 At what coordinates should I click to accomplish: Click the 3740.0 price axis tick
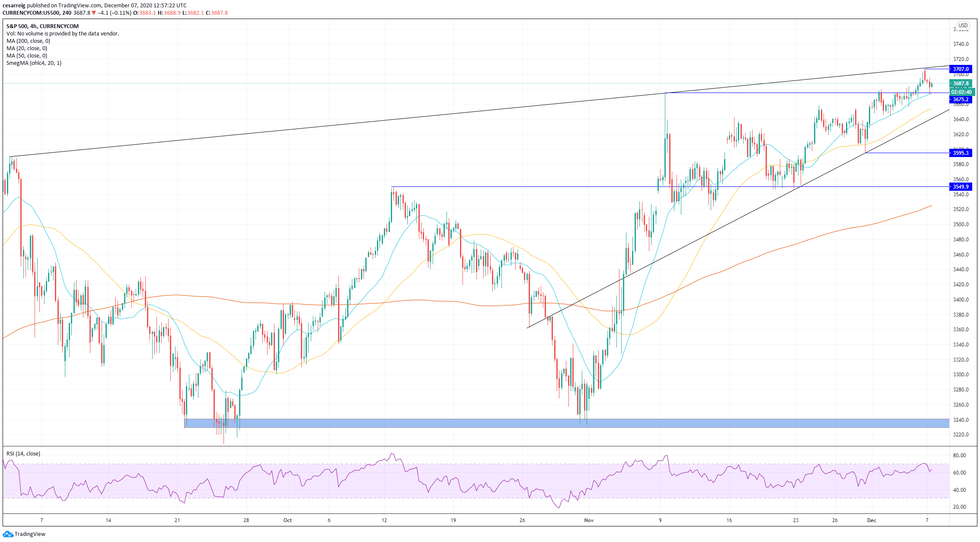961,44
